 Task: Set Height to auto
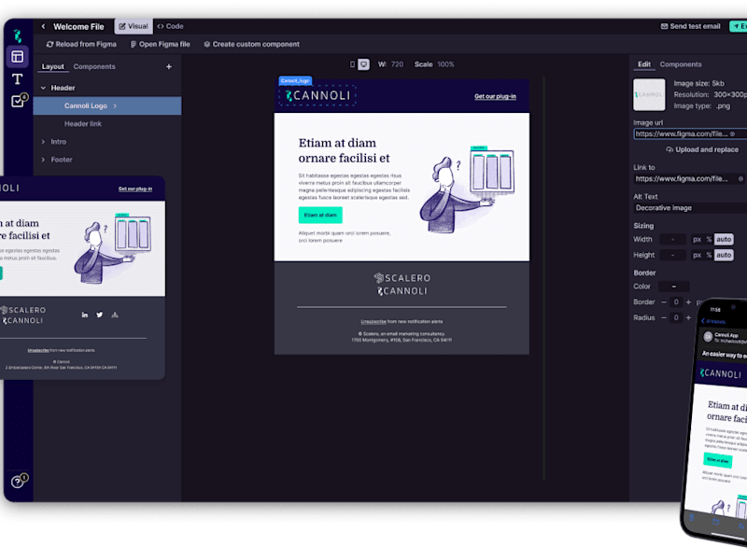point(724,255)
